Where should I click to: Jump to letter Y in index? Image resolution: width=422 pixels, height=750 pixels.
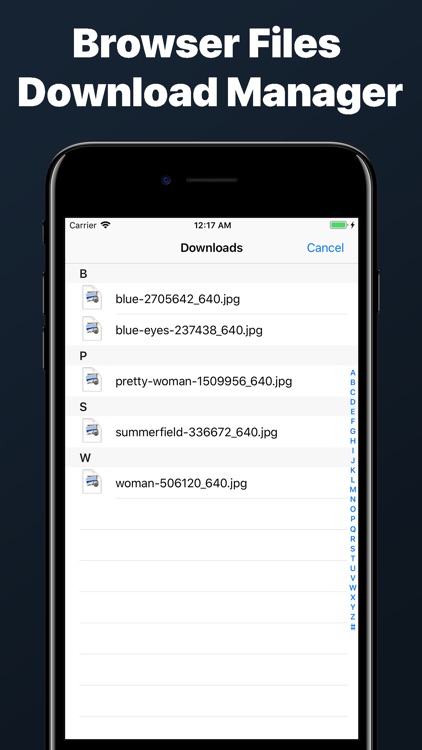tap(353, 607)
